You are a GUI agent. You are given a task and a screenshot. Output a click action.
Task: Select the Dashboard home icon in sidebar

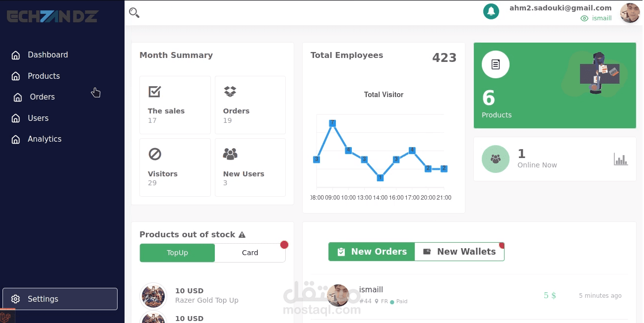(15, 54)
